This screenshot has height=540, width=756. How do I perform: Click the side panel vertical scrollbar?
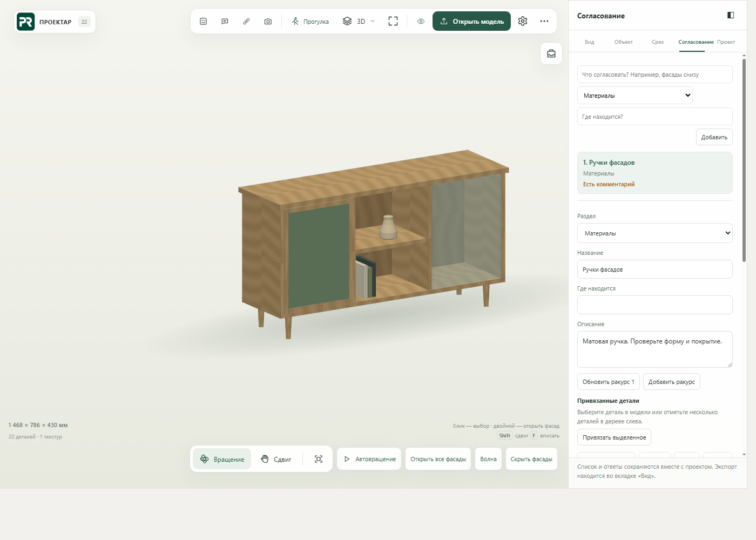click(x=744, y=161)
